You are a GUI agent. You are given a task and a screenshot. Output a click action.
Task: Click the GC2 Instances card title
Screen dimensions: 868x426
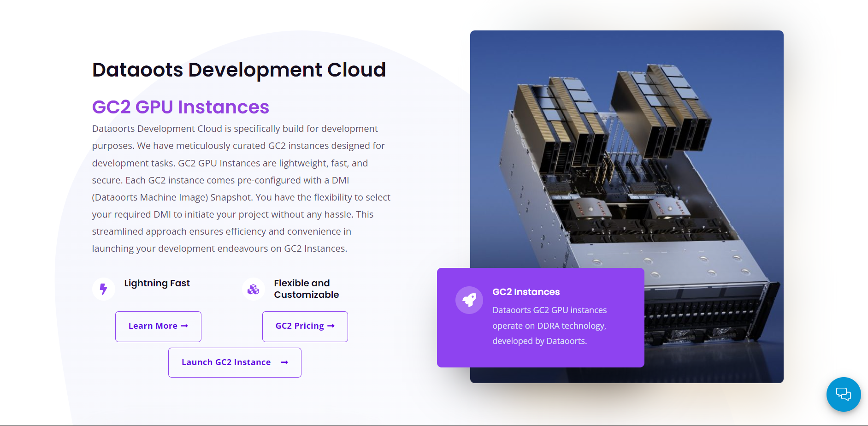pos(526,292)
